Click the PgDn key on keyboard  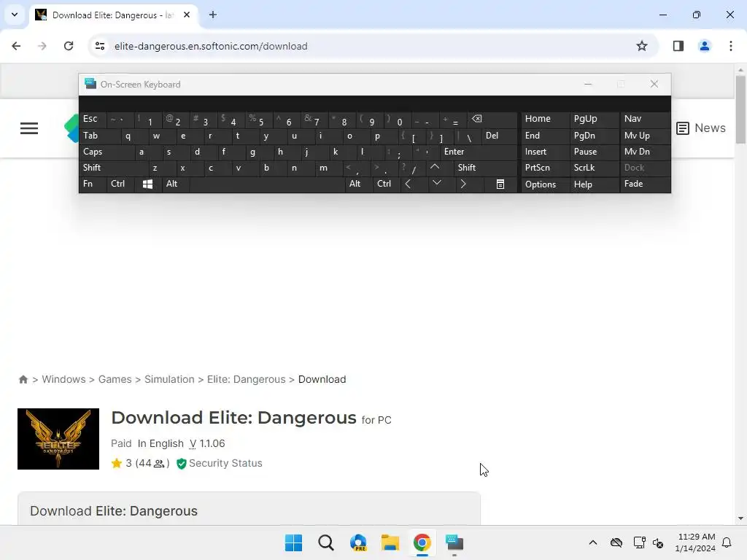tap(594, 136)
